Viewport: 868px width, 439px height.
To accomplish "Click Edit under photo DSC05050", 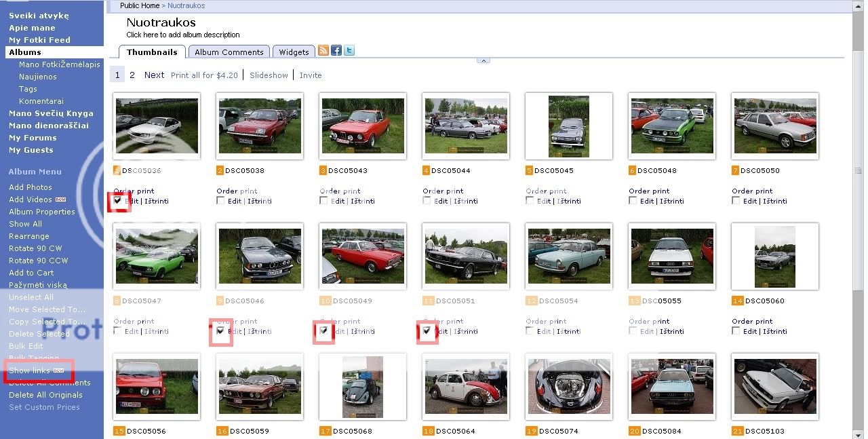I will click(x=749, y=201).
